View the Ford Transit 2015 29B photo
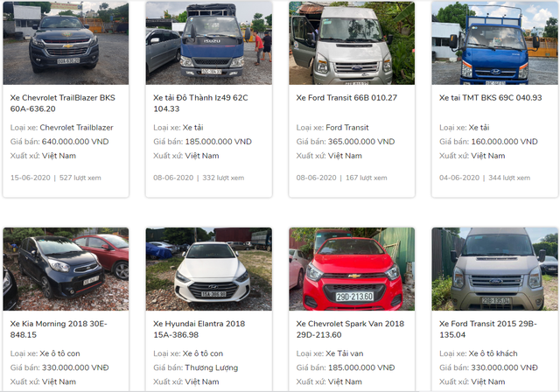Screen dimensions: 560x392 494,269
